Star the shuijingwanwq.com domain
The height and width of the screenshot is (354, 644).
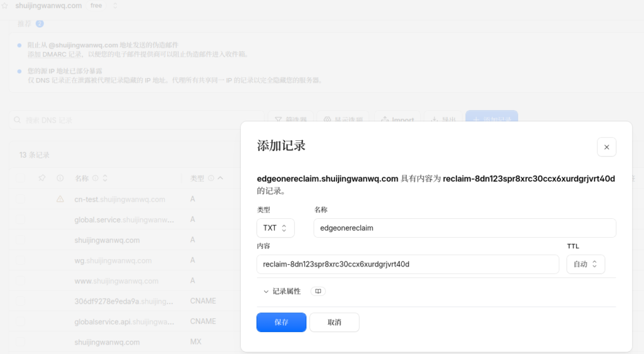[5, 6]
